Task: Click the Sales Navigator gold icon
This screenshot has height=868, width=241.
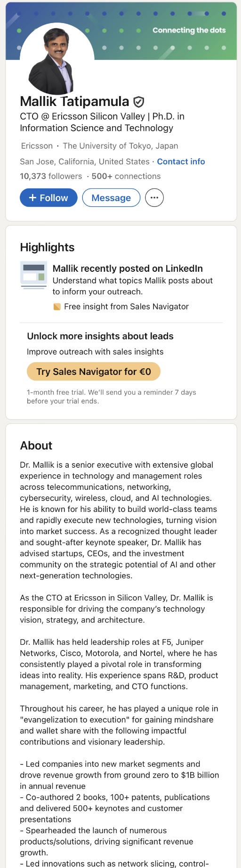Action: pos(57,307)
